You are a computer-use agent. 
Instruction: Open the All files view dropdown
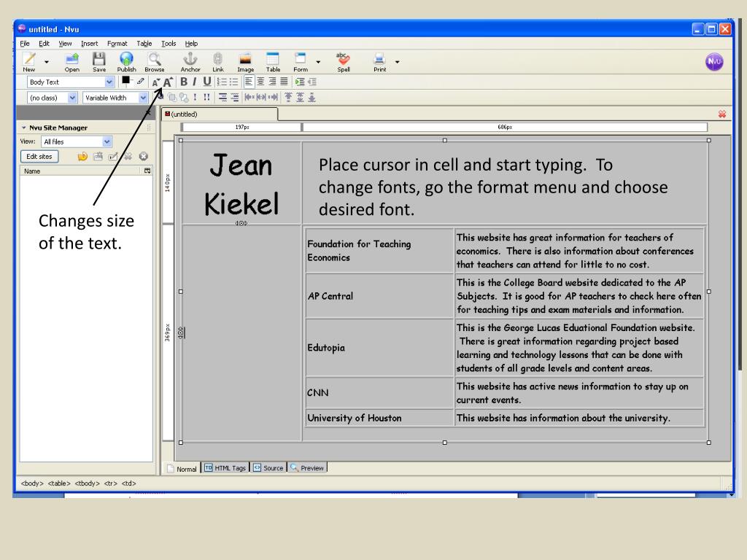pos(76,141)
